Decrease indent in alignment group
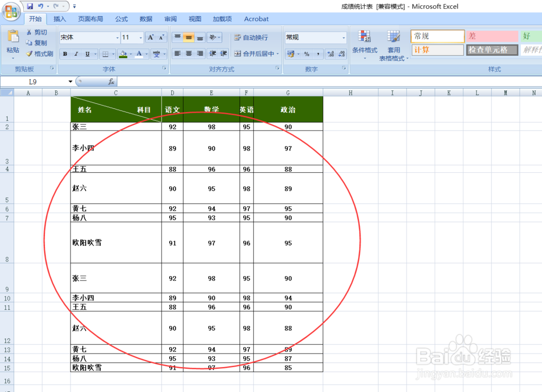The width and height of the screenshot is (542, 392). click(x=212, y=54)
